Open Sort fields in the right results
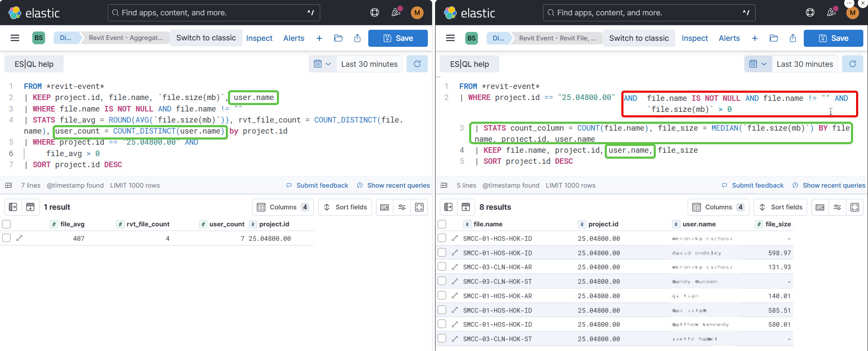The height and width of the screenshot is (351, 868). [x=781, y=207]
